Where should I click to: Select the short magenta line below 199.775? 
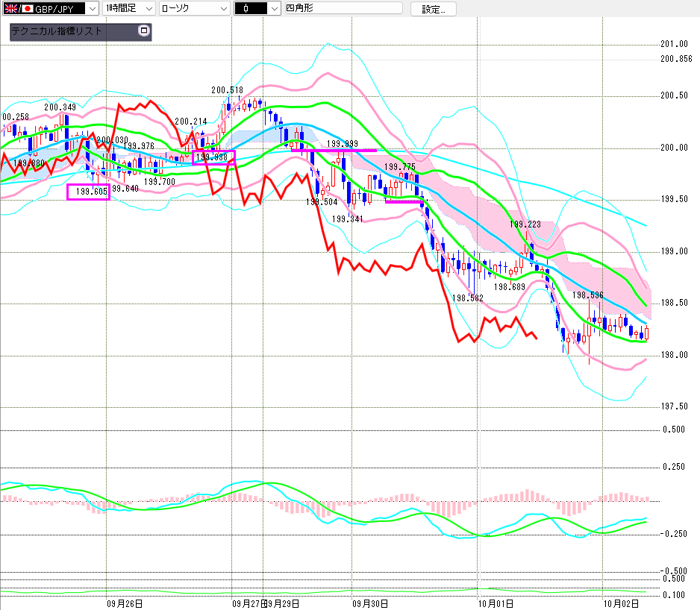[x=404, y=201]
